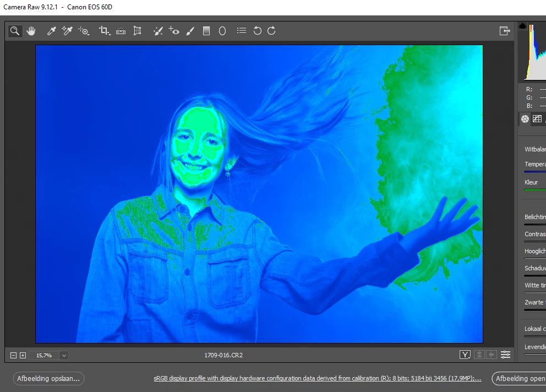Adjust the Belichting exposure slider

pyautogui.click(x=535, y=225)
